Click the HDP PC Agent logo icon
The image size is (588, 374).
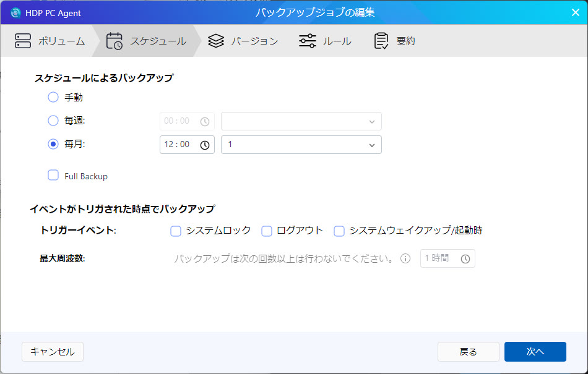15,13
